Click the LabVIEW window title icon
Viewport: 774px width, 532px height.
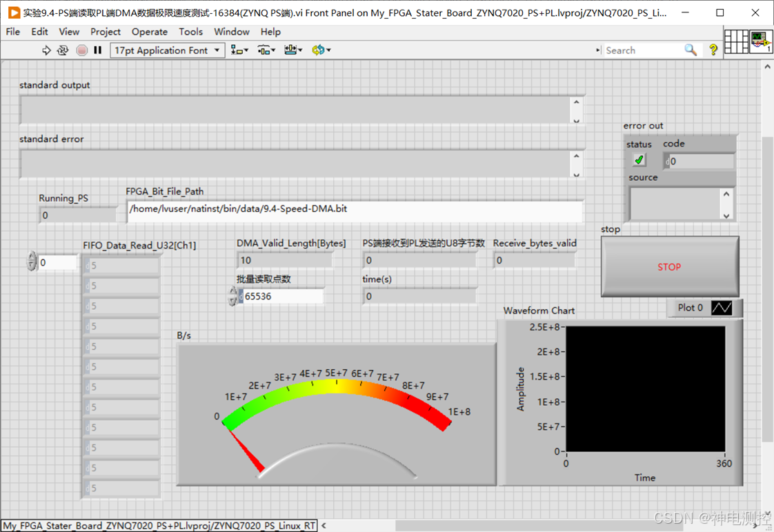[14, 13]
